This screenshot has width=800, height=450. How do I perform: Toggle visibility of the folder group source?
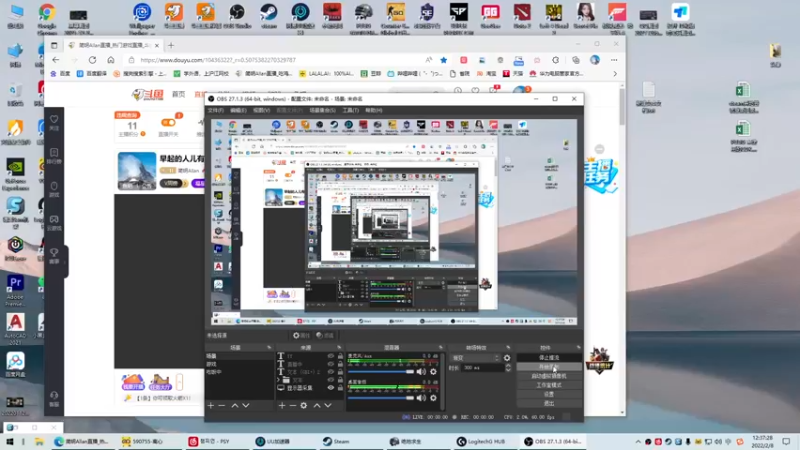pos(331,380)
